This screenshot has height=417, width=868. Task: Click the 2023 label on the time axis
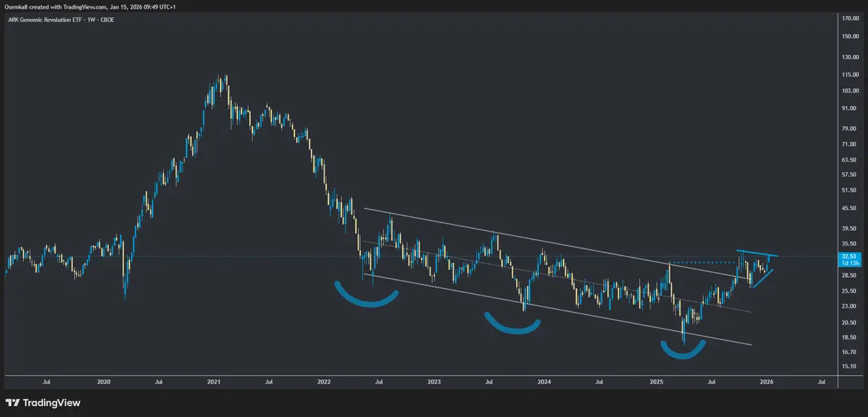[x=434, y=381]
